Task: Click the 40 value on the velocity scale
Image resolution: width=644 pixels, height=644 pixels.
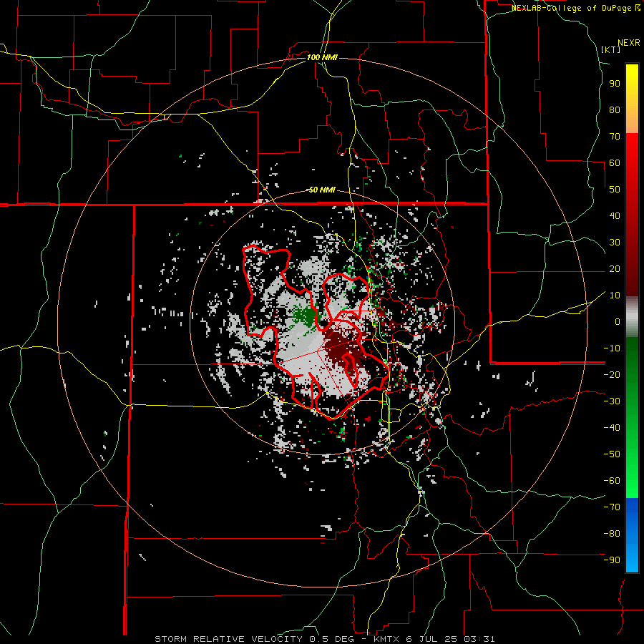Action: pos(615,215)
